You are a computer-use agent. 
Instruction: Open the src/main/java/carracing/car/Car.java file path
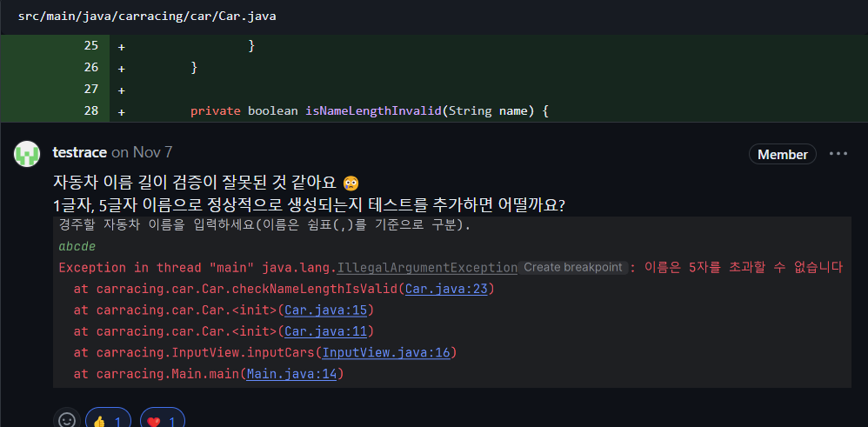click(x=147, y=16)
